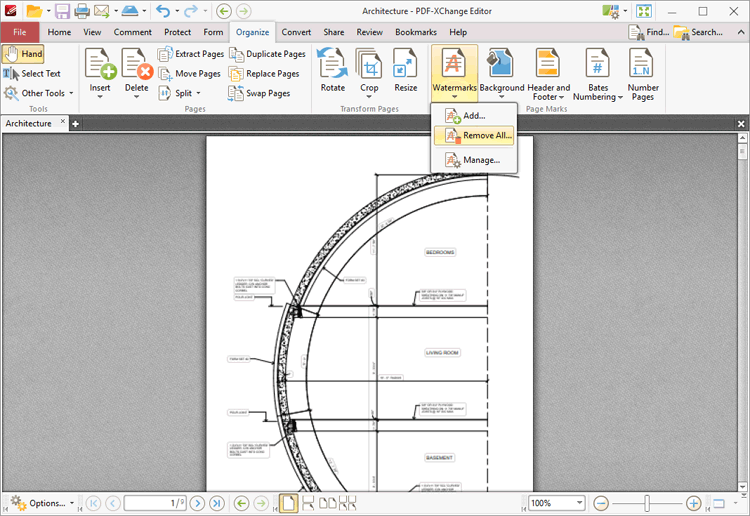
Task: Click the zoom slider in status bar
Action: (647, 503)
